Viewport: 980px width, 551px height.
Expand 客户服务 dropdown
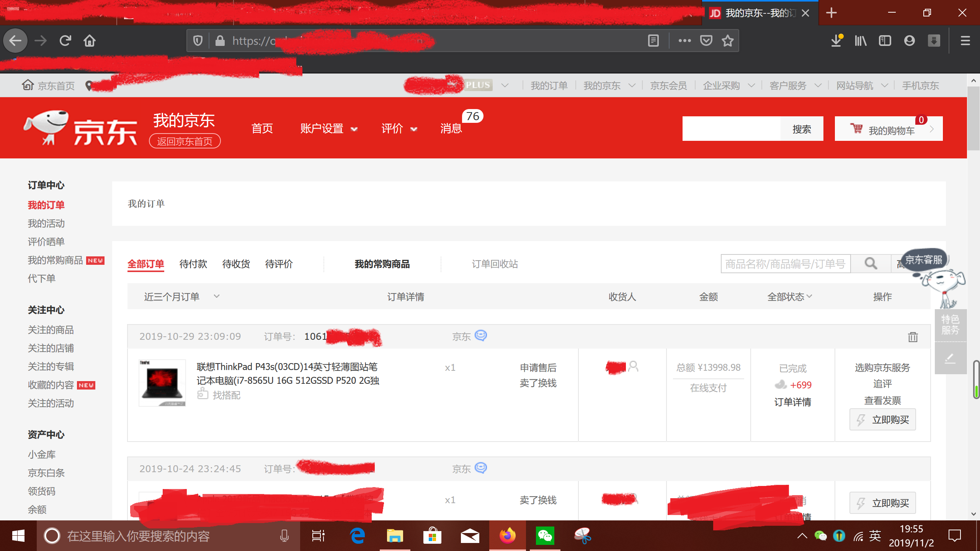[818, 85]
